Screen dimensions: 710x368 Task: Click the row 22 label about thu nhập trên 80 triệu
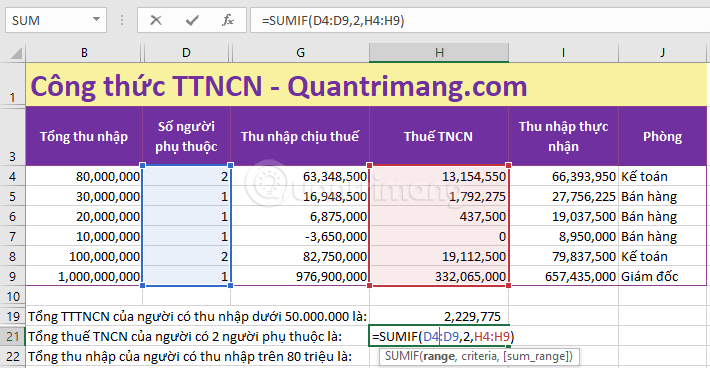click(190, 356)
